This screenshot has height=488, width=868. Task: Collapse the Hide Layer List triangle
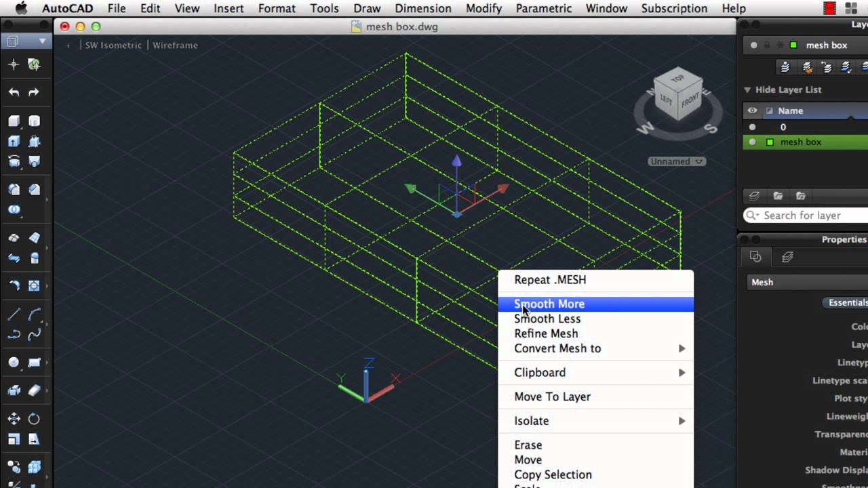click(747, 89)
